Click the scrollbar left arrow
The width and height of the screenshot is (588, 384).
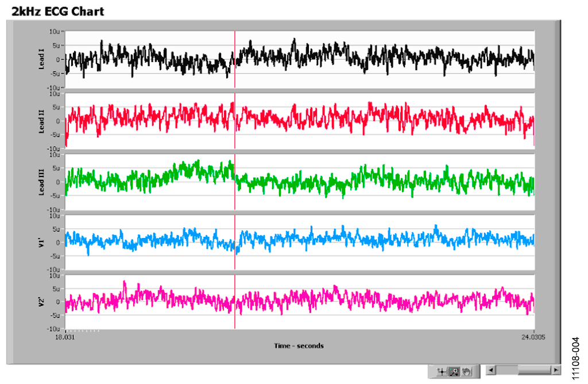coord(490,370)
